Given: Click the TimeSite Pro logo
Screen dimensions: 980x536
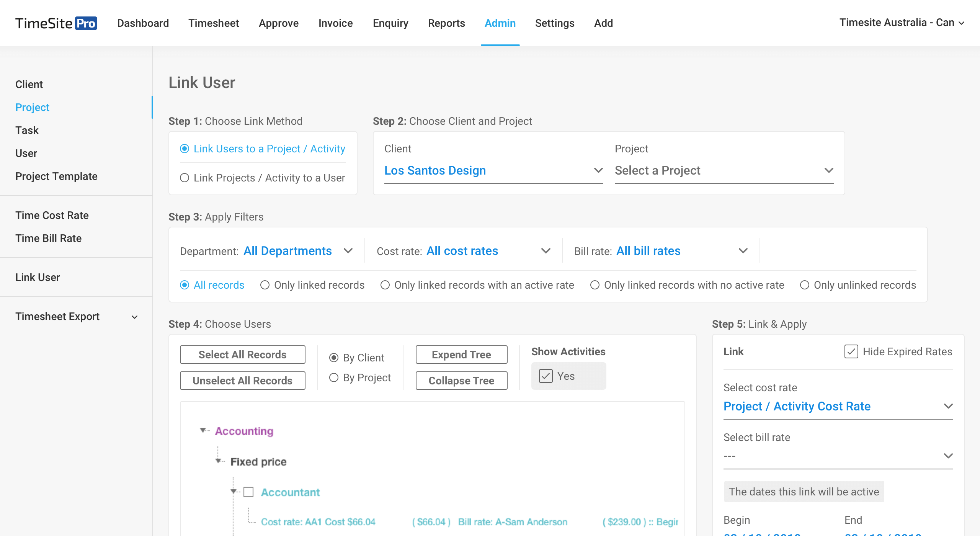Looking at the screenshot, I should [56, 23].
